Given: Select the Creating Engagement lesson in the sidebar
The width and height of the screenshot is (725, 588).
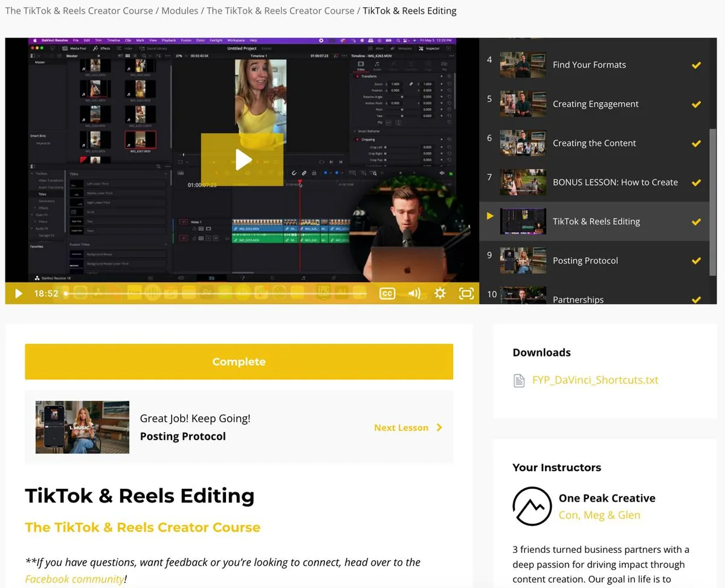Looking at the screenshot, I should tap(595, 104).
